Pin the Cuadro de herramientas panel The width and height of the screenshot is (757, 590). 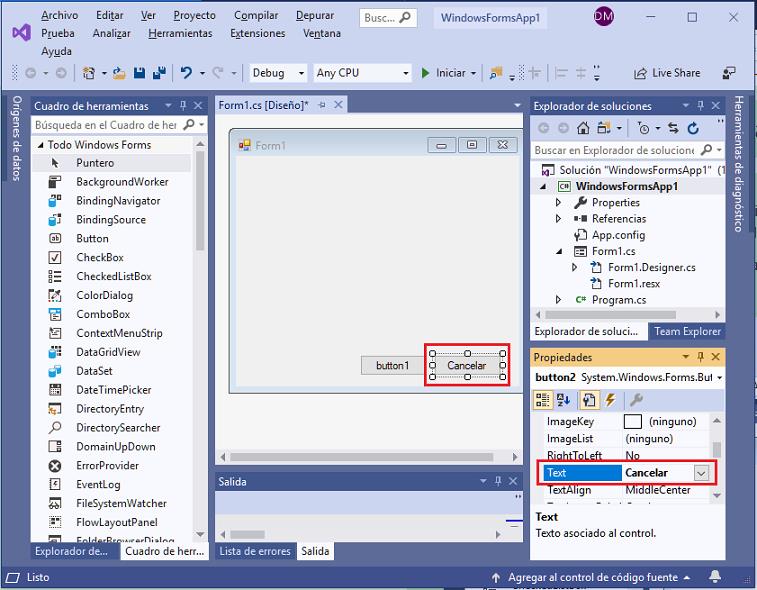point(183,105)
